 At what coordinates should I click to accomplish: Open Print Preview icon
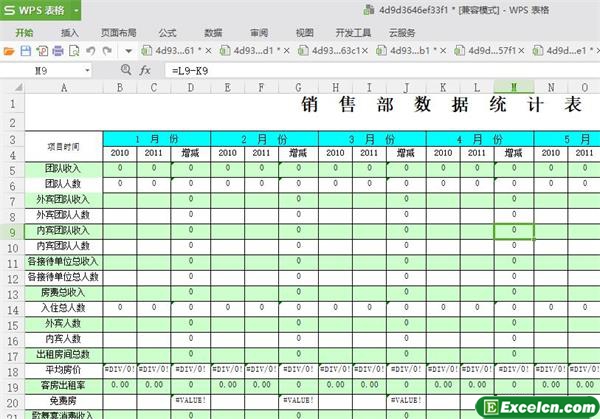74,51
